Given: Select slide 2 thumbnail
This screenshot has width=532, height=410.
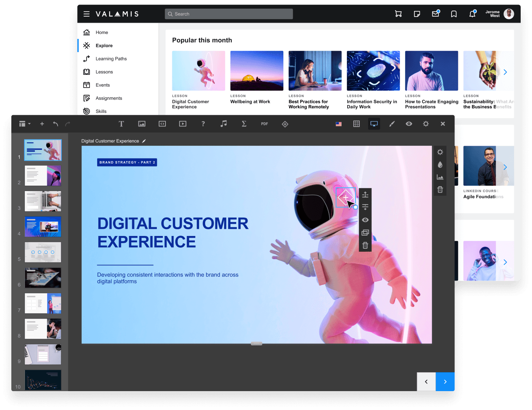Looking at the screenshot, I should pyautogui.click(x=43, y=176).
